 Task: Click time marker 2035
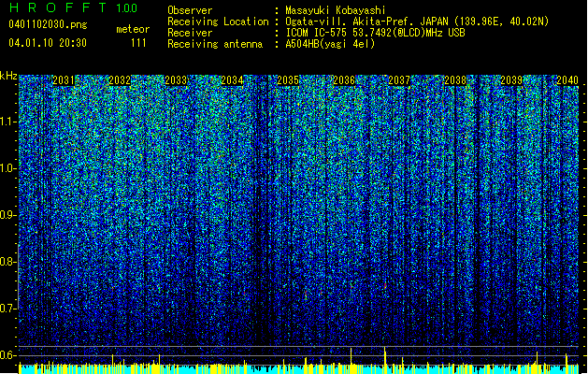click(x=288, y=80)
